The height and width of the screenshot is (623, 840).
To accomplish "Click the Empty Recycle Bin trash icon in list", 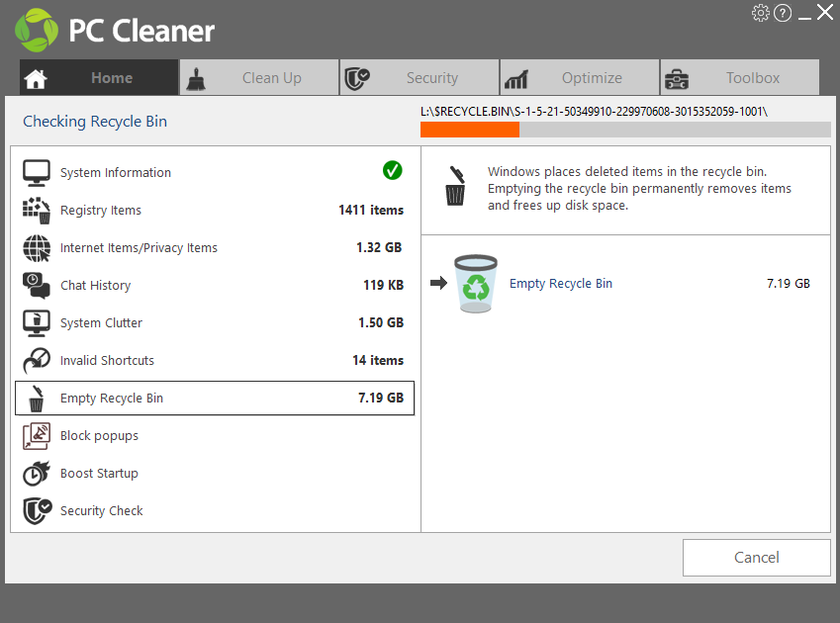I will (x=37, y=399).
